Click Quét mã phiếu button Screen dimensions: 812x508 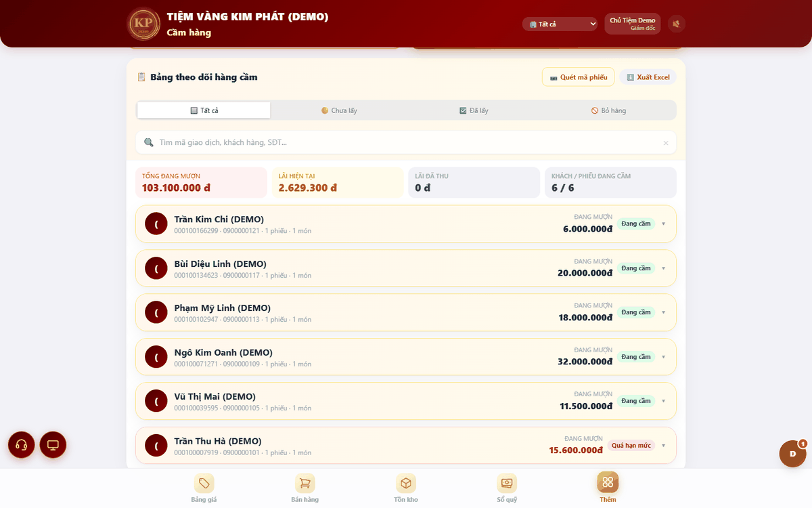click(579, 77)
